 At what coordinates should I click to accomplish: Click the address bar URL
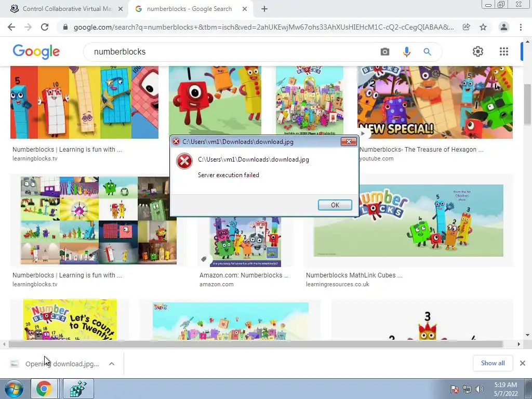pos(263,27)
